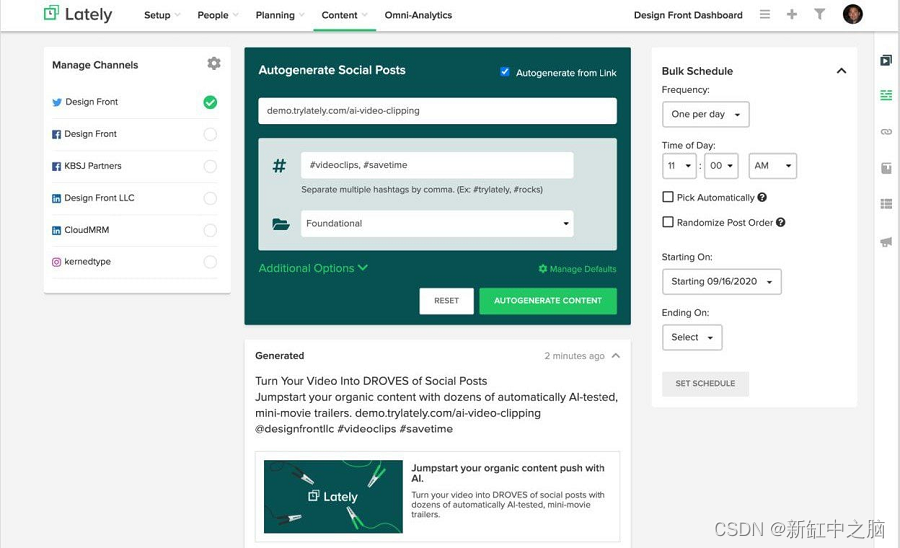Click the link icon in right sidebar
Viewport: 900px width, 548px height.
click(886, 131)
